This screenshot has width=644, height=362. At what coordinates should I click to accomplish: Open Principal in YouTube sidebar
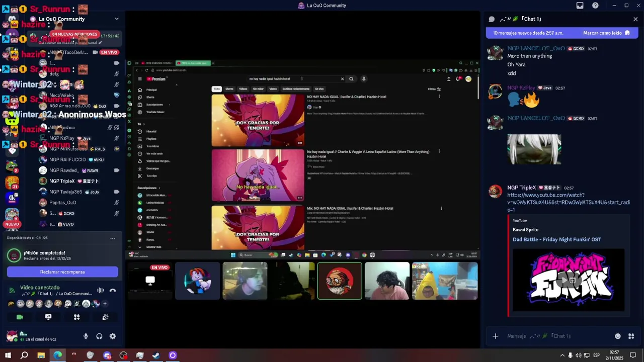(x=151, y=89)
